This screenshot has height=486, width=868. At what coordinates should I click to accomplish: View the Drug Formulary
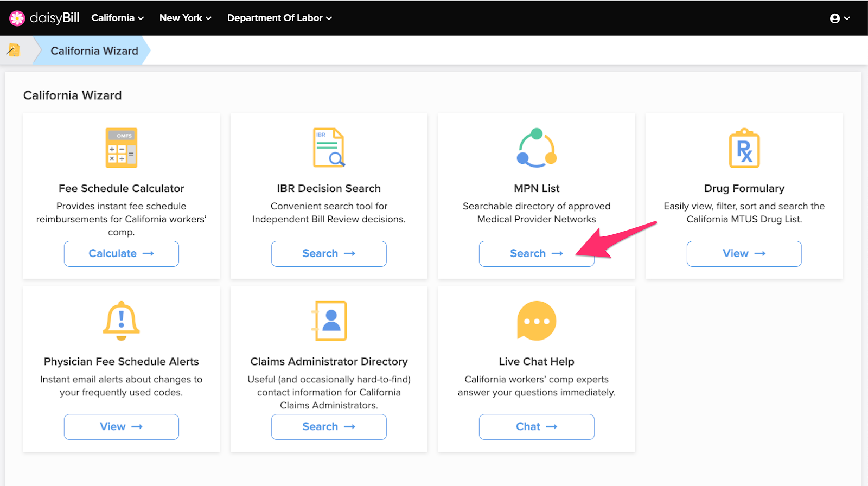pos(744,254)
